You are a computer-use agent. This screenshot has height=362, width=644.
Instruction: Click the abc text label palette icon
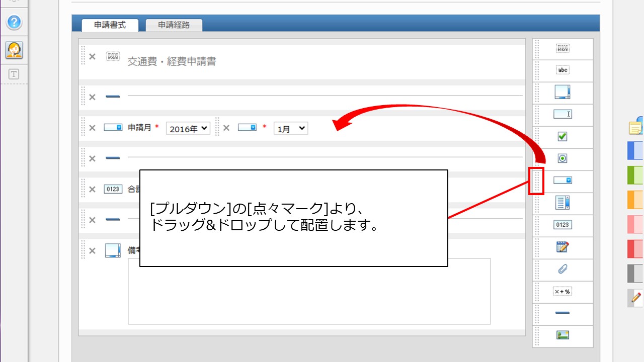pyautogui.click(x=562, y=70)
